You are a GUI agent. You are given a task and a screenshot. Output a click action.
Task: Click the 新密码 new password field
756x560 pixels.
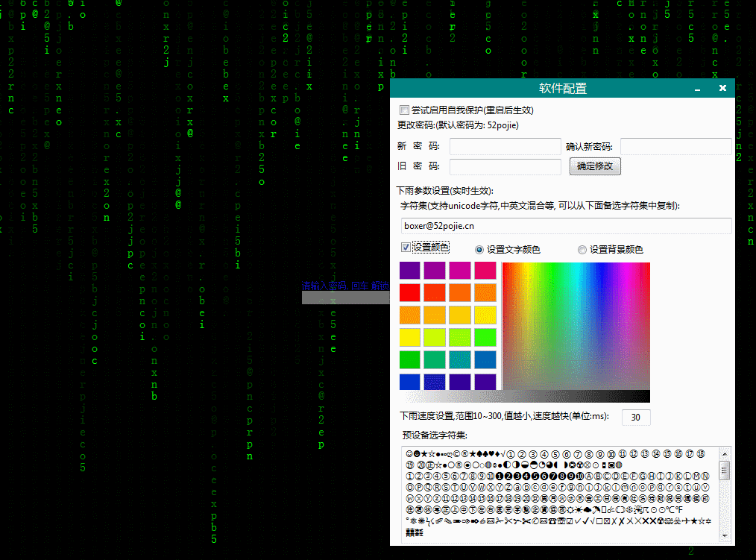[504, 146]
